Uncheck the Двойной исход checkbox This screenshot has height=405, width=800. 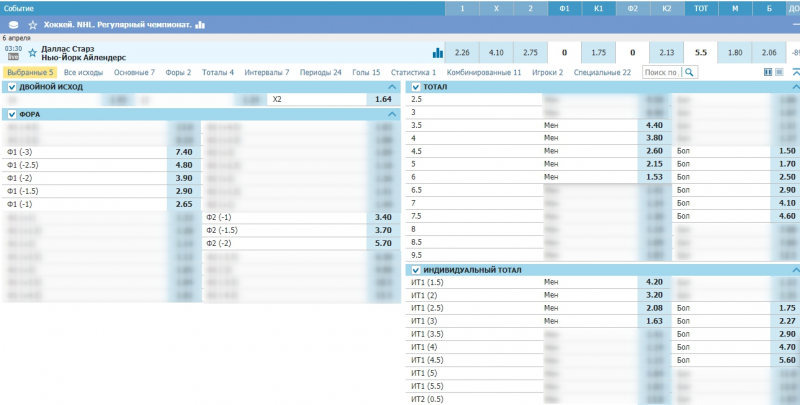coord(11,88)
